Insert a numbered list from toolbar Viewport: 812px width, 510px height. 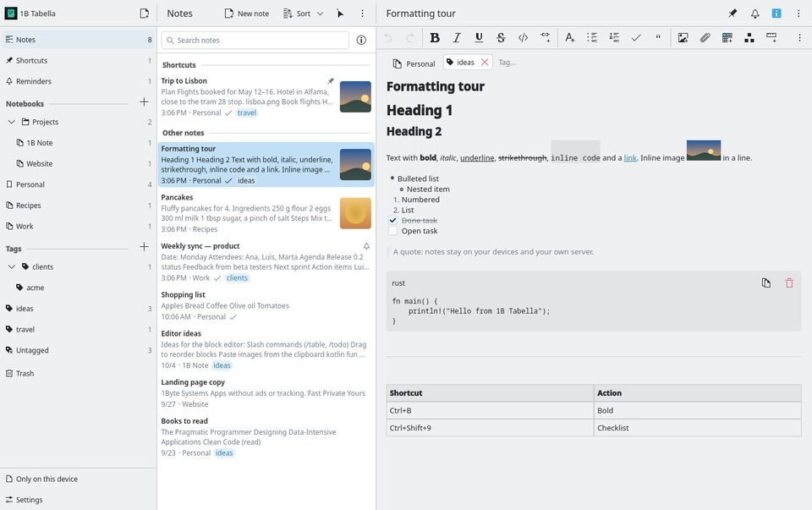coord(614,38)
